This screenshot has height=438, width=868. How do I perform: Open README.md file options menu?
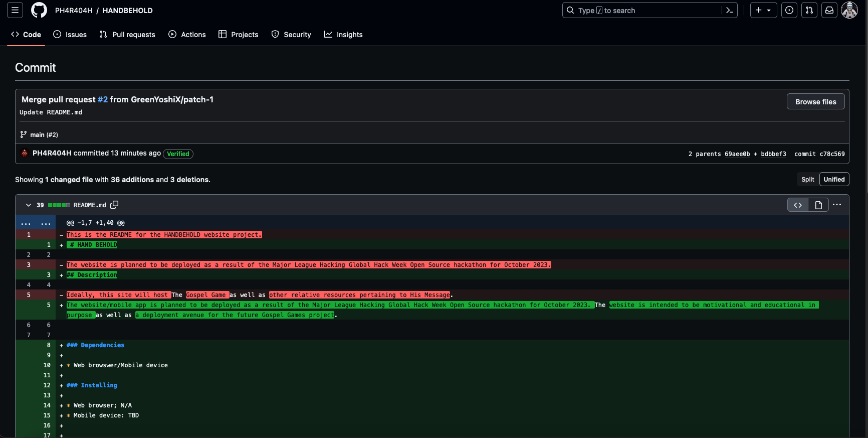pos(837,205)
